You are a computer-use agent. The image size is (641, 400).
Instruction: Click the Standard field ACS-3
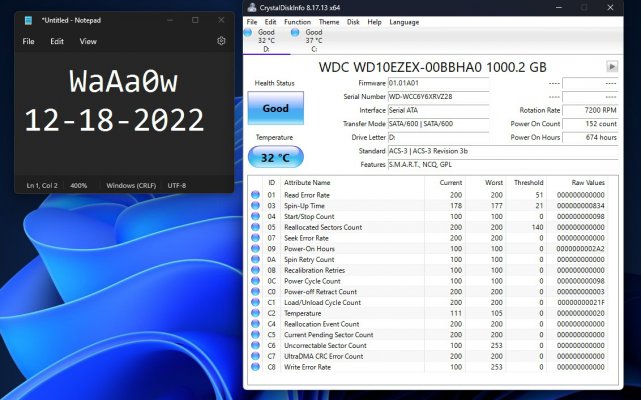tap(503, 151)
